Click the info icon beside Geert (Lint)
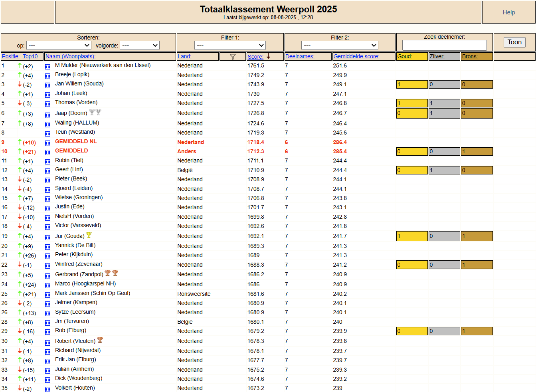The image size is (536, 392). pos(47,171)
